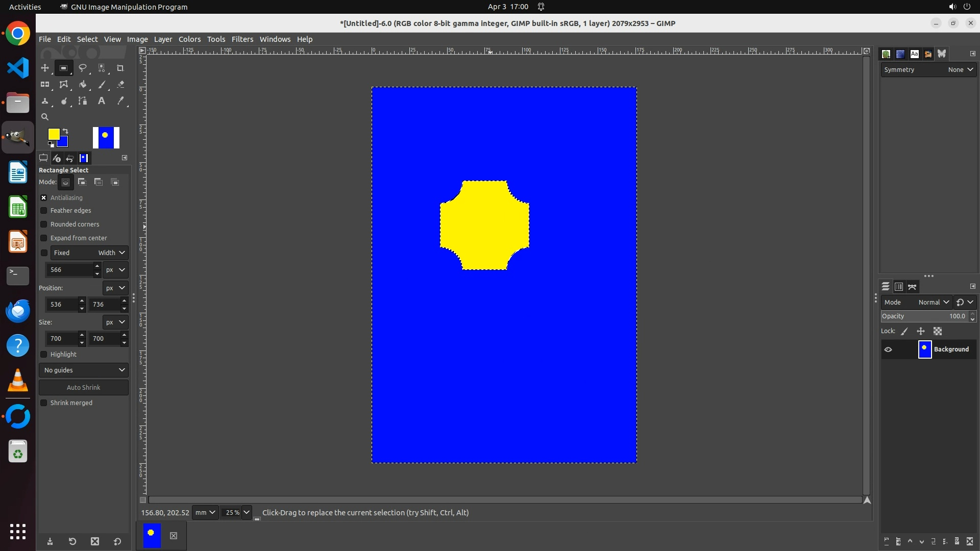Select the Bucket Fill tool
The image size is (980, 551).
tap(82, 85)
